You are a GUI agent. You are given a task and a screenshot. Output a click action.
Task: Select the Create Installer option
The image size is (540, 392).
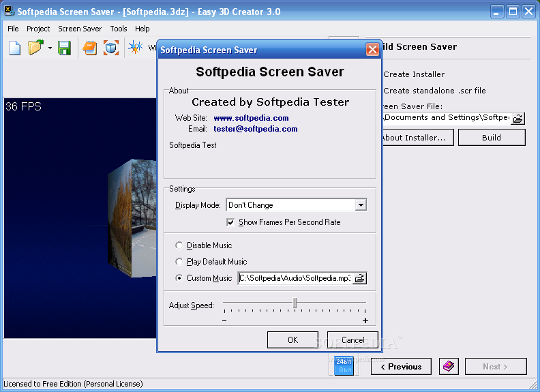pos(414,74)
